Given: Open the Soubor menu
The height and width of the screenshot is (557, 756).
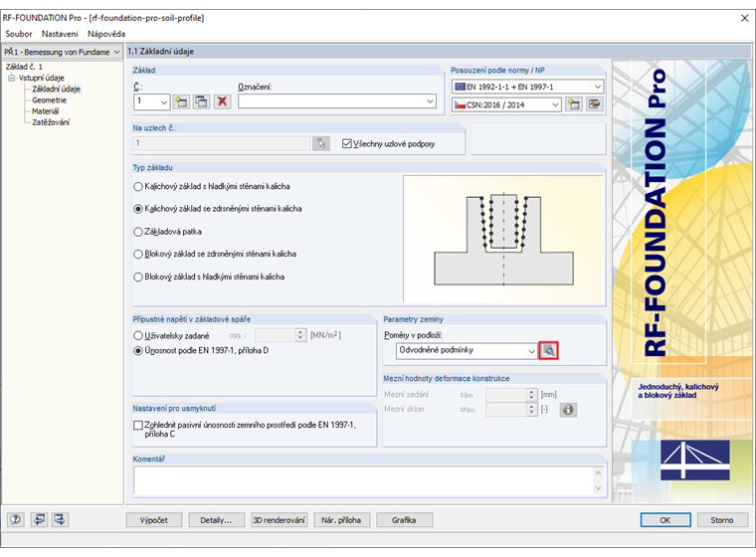Looking at the screenshot, I should coord(19,34).
